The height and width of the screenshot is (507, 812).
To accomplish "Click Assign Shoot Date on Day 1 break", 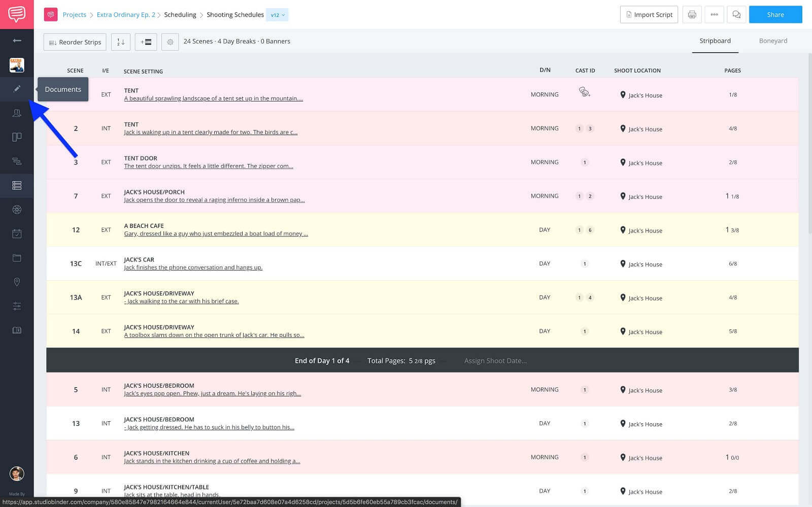I will (x=495, y=361).
